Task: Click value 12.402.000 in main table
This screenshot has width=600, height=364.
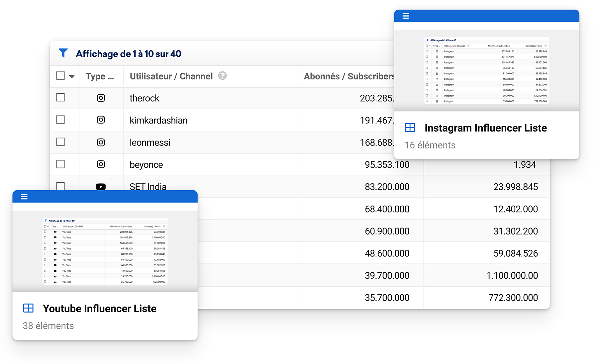Action: click(x=516, y=209)
